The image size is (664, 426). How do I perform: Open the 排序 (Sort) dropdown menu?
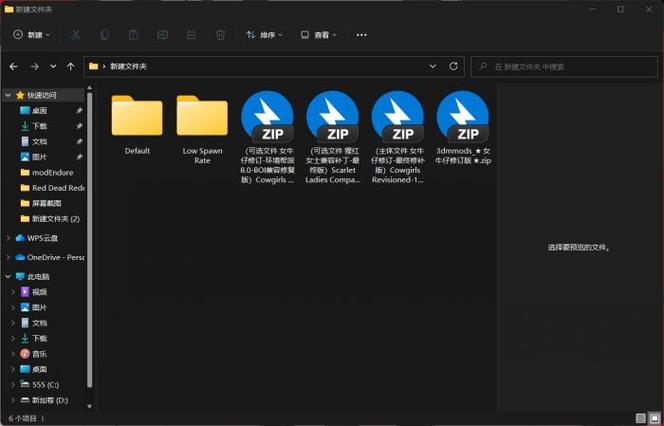tap(264, 35)
